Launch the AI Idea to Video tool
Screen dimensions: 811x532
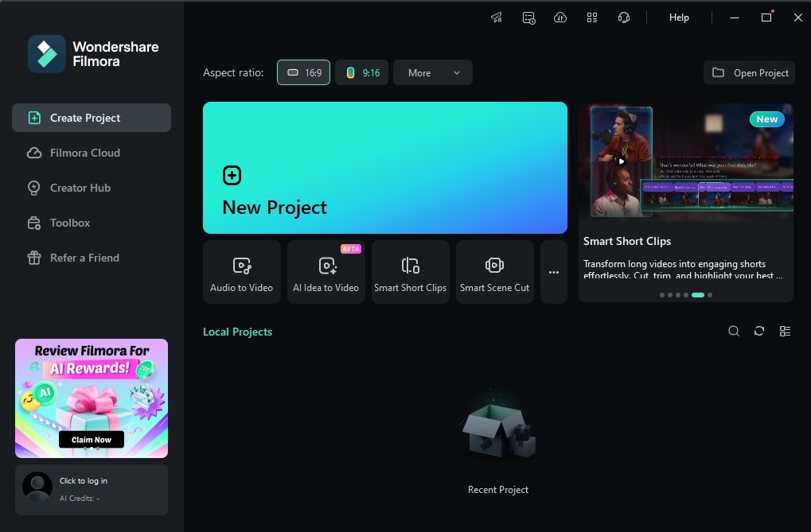pyautogui.click(x=326, y=272)
